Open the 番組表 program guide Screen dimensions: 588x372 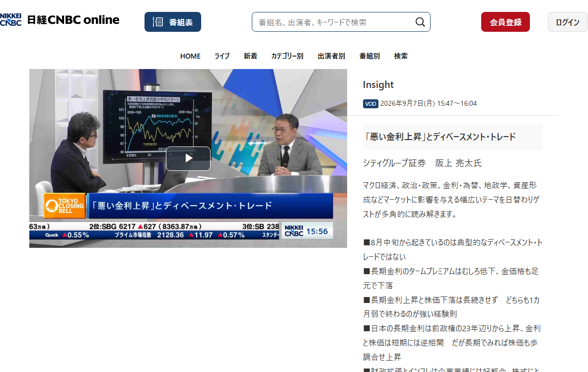[172, 22]
